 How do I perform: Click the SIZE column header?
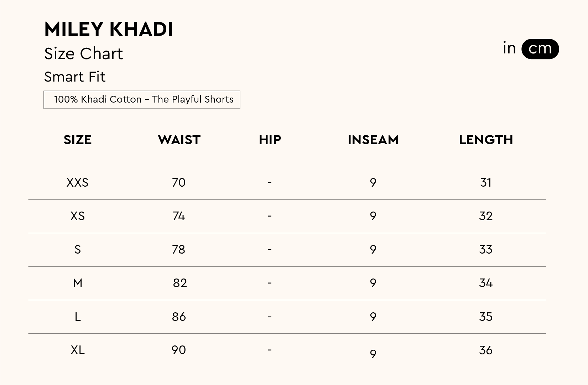pyautogui.click(x=78, y=140)
